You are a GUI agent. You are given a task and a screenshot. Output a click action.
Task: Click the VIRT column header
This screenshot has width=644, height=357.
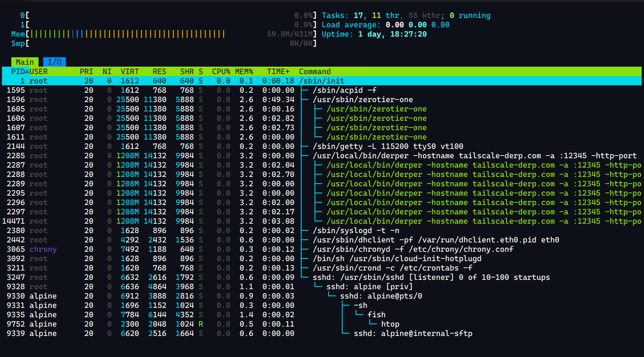[x=129, y=72]
